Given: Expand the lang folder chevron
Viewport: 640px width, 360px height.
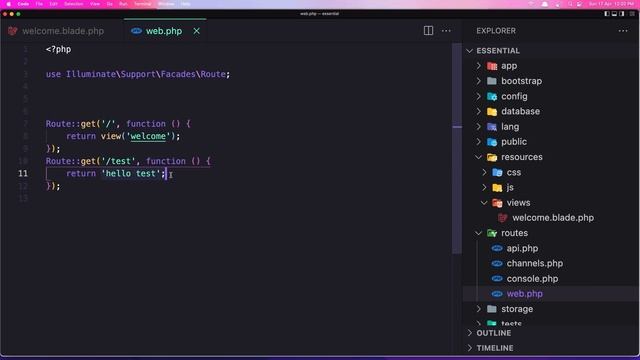Looking at the screenshot, I should pos(479,127).
